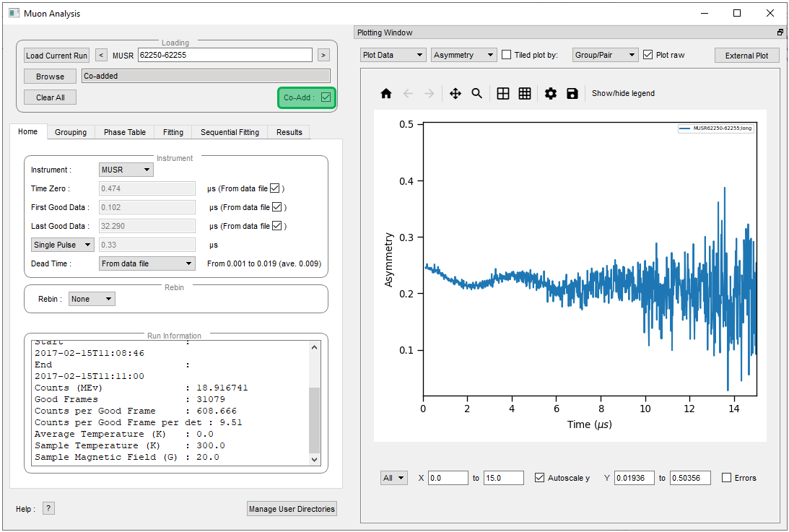Image resolution: width=789 pixels, height=532 pixels.
Task: Open plot settings gear icon
Action: 551,94
